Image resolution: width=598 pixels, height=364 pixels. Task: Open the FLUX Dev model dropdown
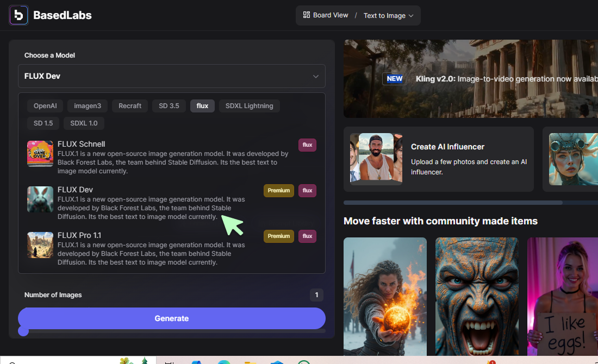click(x=172, y=76)
